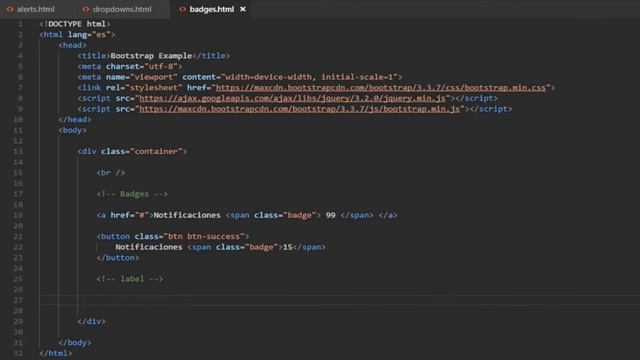The image size is (640, 360).
Task: Click line number 21 in the gutter
Action: 18,236
